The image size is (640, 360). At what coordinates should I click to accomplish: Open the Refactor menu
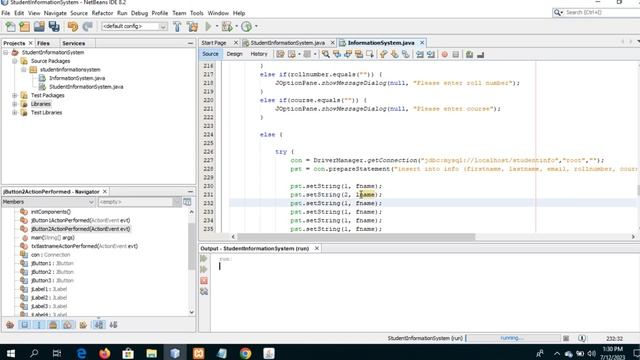102,13
